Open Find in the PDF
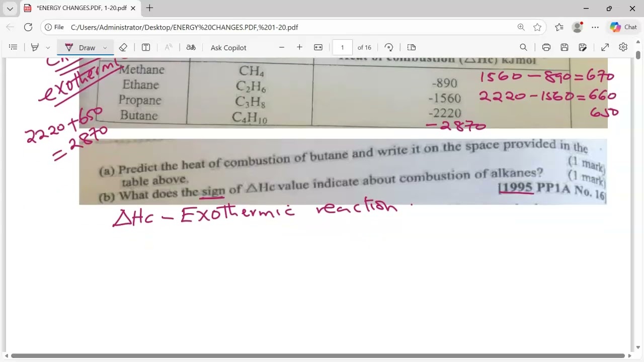Image resolution: width=644 pixels, height=362 pixels. (x=523, y=47)
